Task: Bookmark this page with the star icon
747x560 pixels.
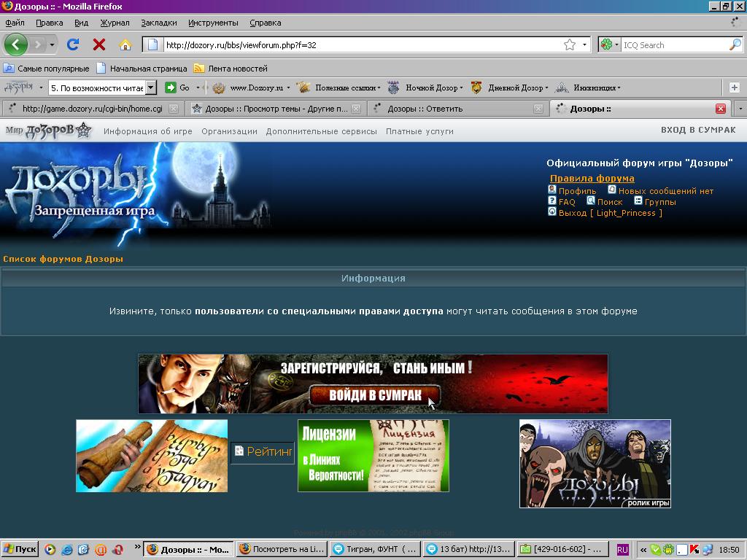Action: click(x=570, y=44)
